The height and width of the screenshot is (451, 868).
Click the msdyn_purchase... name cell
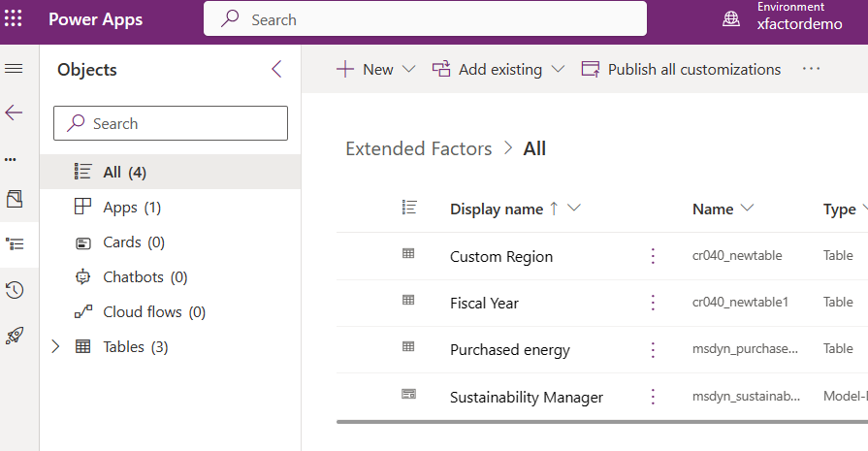pos(745,348)
